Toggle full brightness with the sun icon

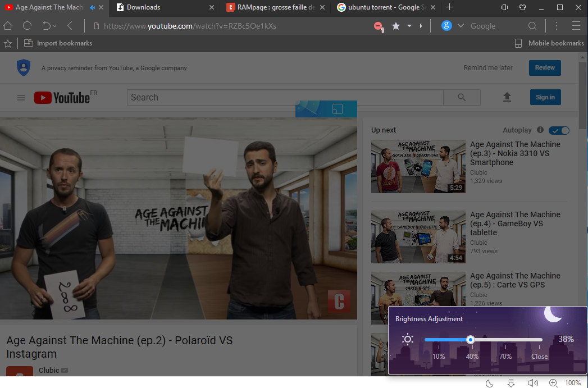[407, 339]
